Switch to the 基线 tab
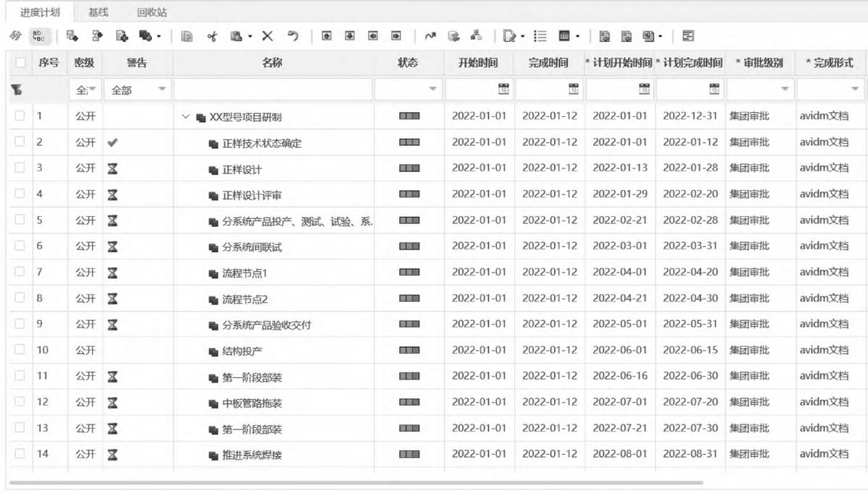The image size is (868, 493). (98, 12)
